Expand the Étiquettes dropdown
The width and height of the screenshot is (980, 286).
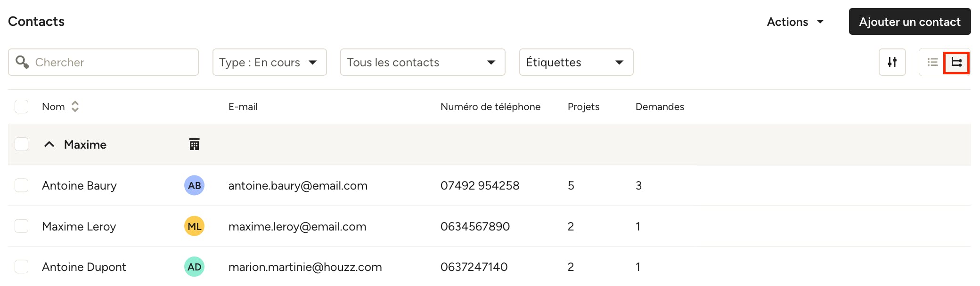click(x=576, y=62)
